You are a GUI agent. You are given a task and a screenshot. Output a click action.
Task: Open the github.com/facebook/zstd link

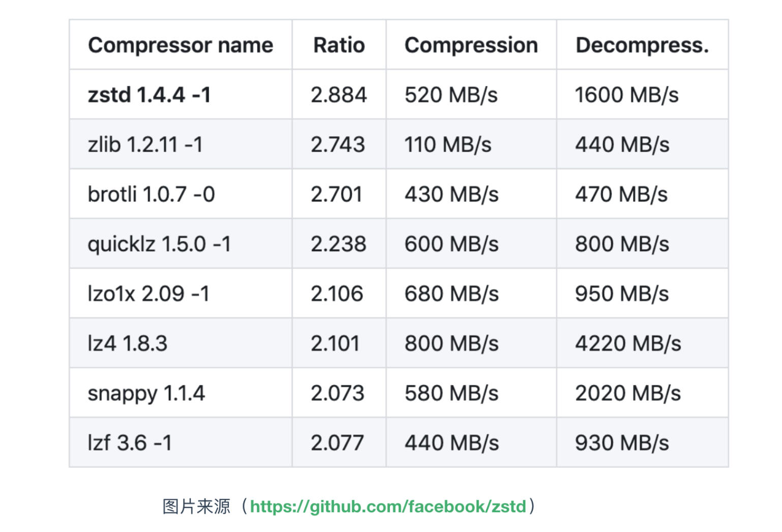pos(388,507)
